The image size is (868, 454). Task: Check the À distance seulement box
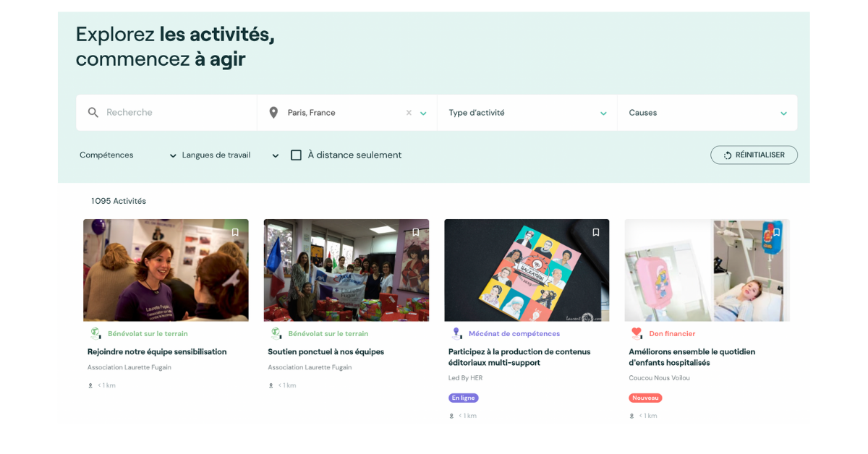click(296, 155)
